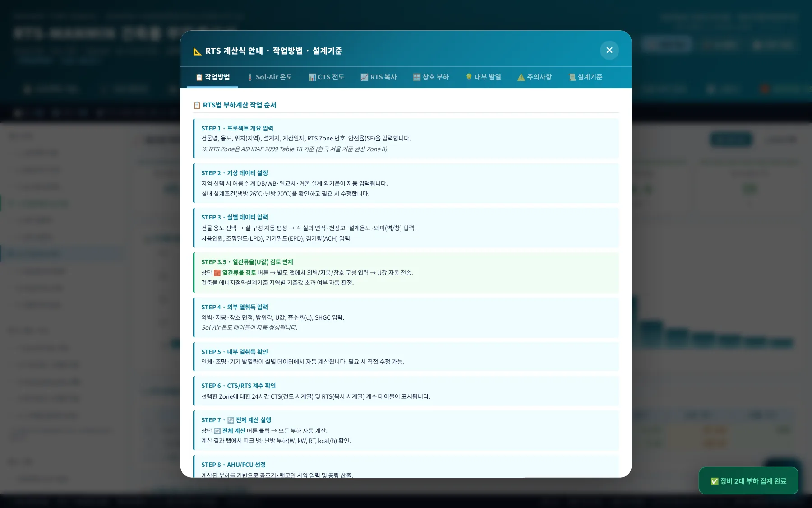The height and width of the screenshot is (508, 812).
Task: Open the Sol-Air 온도 tab
Action: tap(269, 77)
